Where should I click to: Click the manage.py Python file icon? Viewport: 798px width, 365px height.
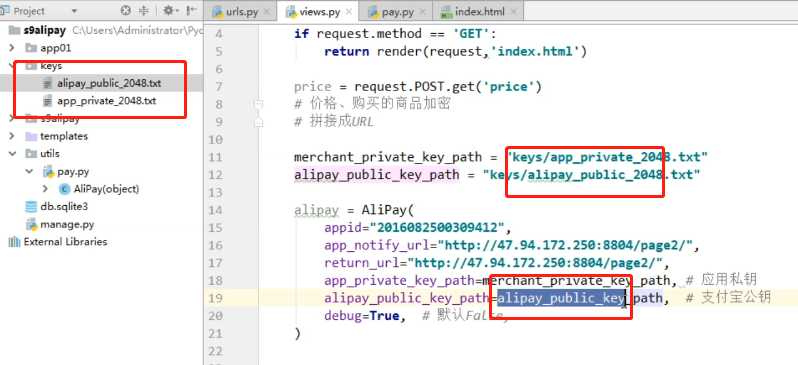click(x=32, y=224)
